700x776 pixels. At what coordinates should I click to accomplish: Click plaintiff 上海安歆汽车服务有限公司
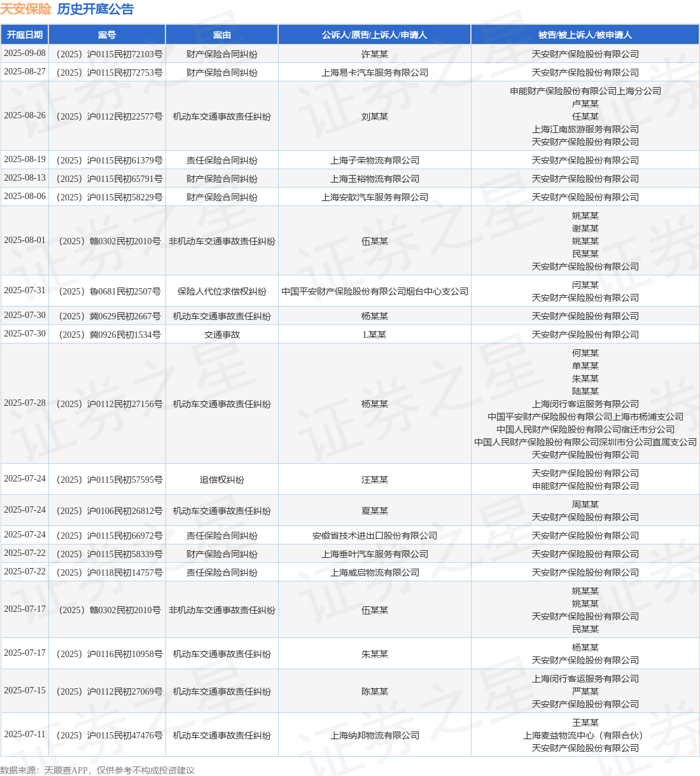[x=375, y=197]
